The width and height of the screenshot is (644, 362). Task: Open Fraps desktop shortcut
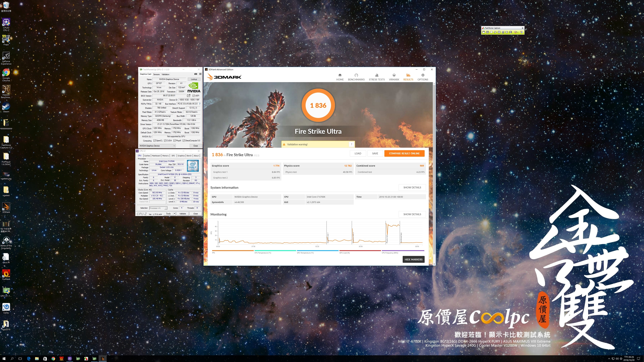pyautogui.click(x=6, y=40)
